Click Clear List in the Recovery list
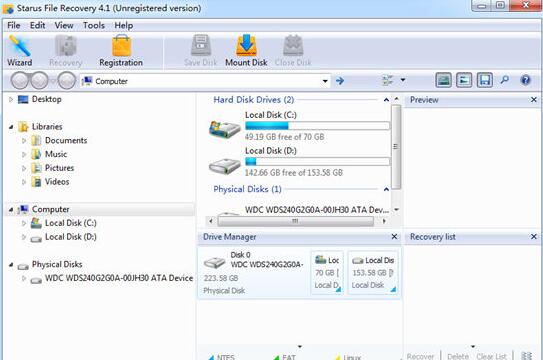Screen dimensions: 543x360 [x=491, y=356]
